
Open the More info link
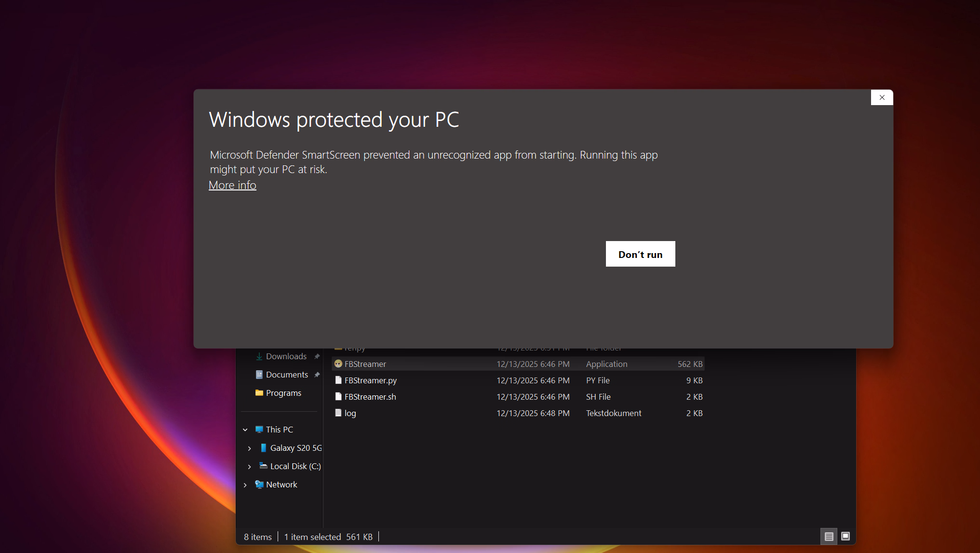tap(232, 185)
